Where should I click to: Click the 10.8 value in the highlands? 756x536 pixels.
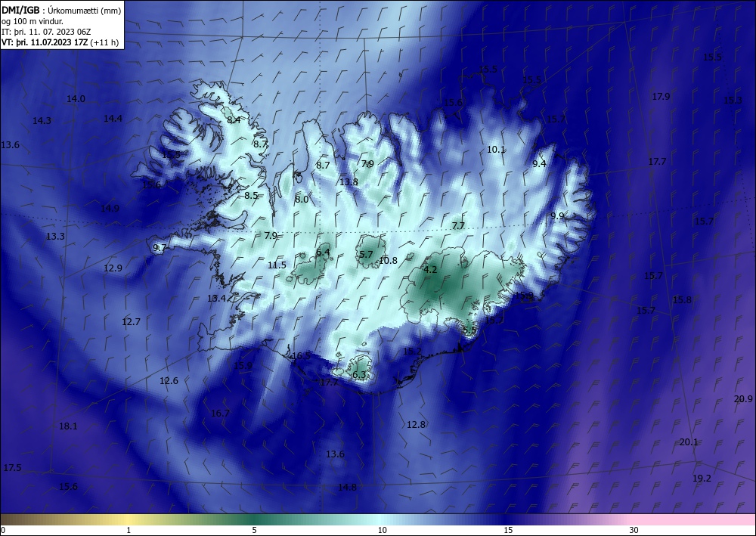(x=388, y=260)
